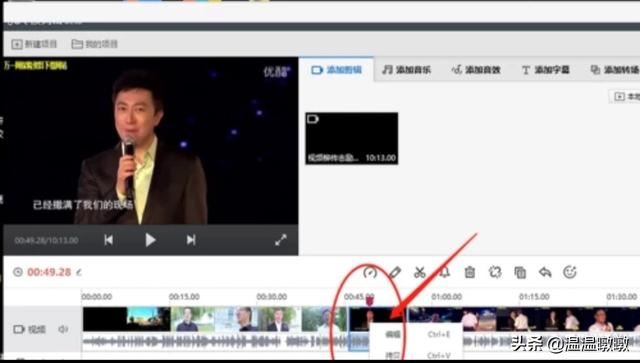The image size is (640, 363).
Task: Switch to the 添加音效 tab
Action: (476, 70)
